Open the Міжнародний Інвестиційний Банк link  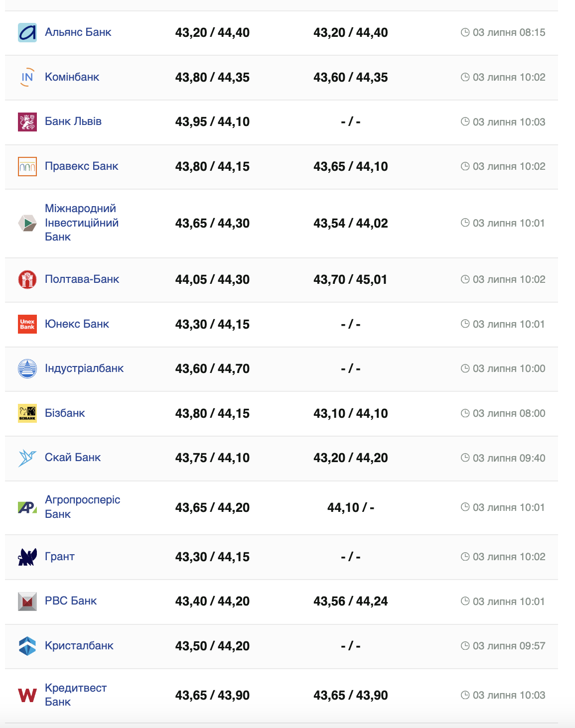(x=82, y=223)
